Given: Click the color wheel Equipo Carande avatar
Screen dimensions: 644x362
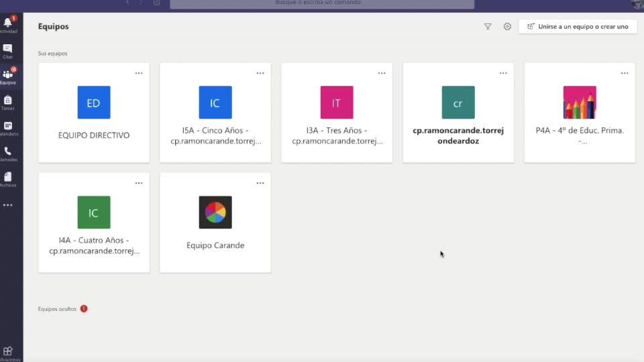Looking at the screenshot, I should point(215,213).
